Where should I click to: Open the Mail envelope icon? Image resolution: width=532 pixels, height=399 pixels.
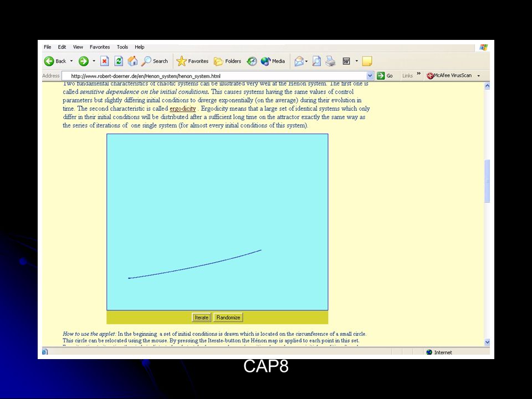(299, 61)
